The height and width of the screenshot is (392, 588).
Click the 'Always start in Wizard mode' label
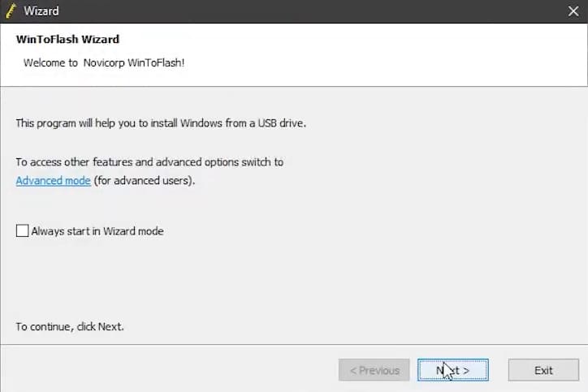coord(97,231)
